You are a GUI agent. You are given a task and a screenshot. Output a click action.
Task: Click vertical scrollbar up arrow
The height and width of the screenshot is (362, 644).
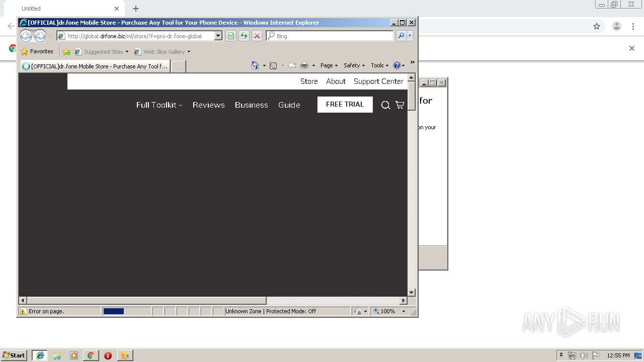[411, 77]
